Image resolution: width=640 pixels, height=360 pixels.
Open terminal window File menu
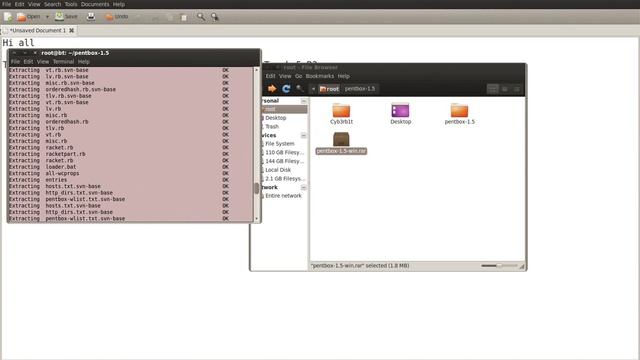[x=15, y=62]
